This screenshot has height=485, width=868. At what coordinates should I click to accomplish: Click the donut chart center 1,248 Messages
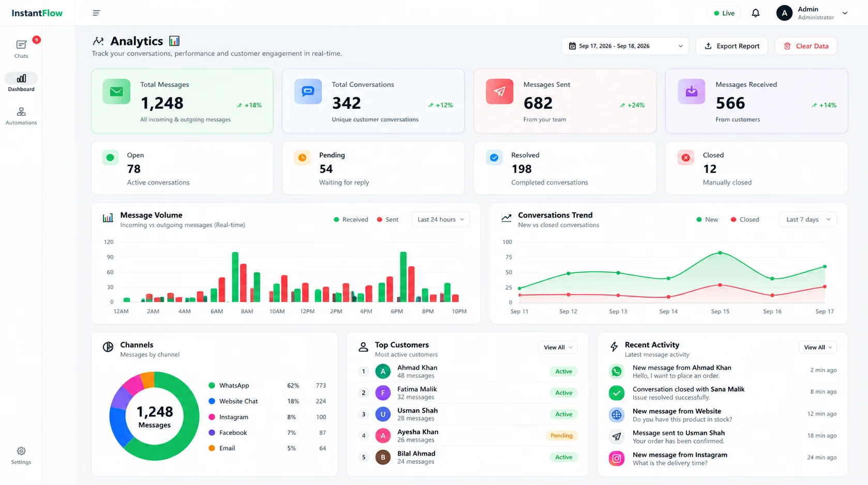tap(154, 417)
